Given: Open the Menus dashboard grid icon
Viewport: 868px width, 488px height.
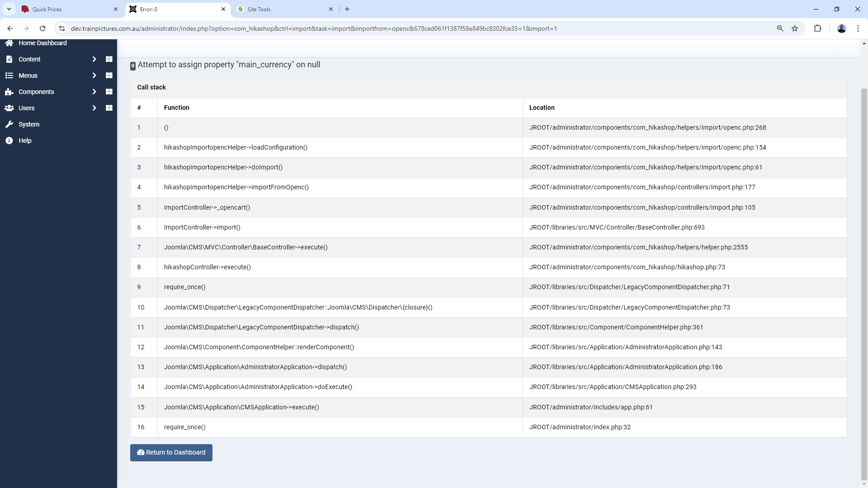Looking at the screenshot, I should tap(109, 75).
